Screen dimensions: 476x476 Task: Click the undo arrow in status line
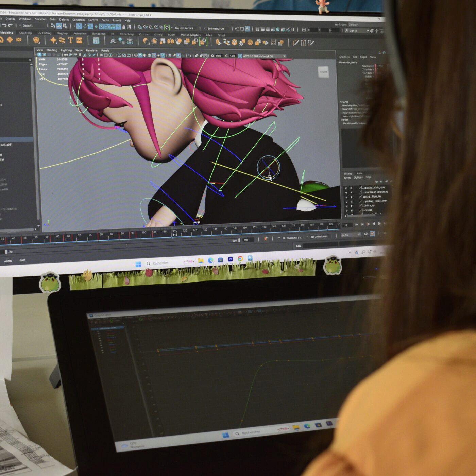pyautogui.click(x=5, y=25)
